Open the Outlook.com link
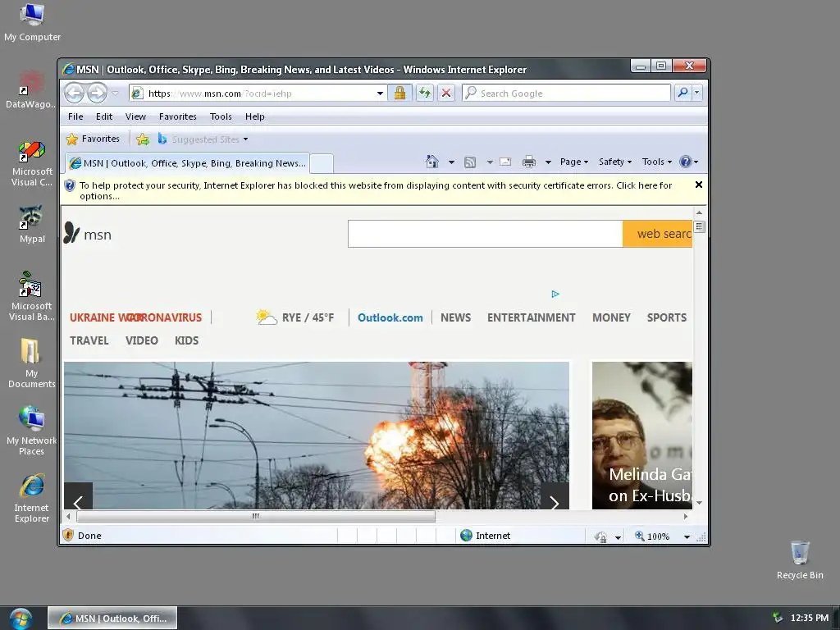The height and width of the screenshot is (630, 840). 390,317
